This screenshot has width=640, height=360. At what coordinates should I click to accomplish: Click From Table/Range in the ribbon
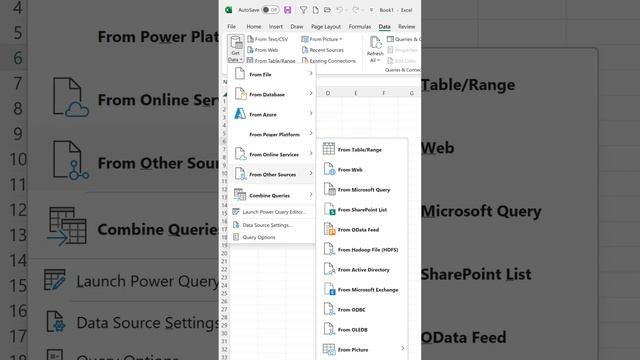click(x=271, y=61)
